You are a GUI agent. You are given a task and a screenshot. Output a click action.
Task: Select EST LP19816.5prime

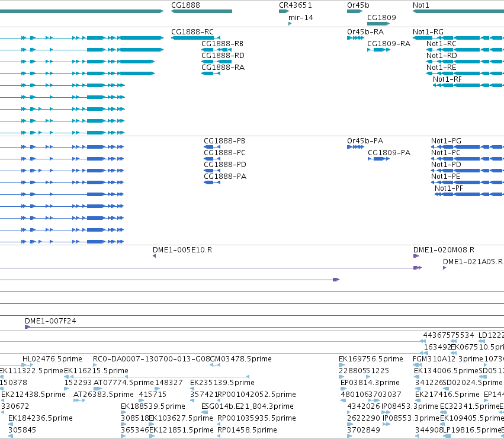[x=447, y=436]
